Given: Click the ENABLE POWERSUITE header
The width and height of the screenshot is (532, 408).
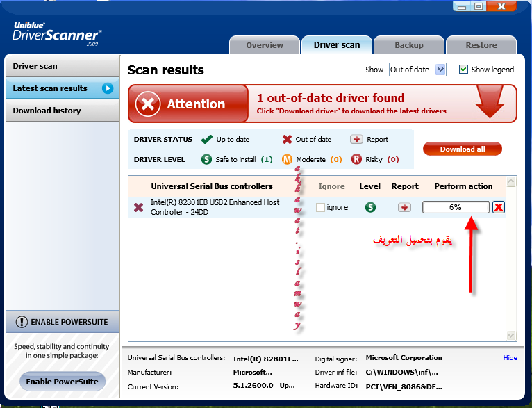Looking at the screenshot, I should pos(63,322).
